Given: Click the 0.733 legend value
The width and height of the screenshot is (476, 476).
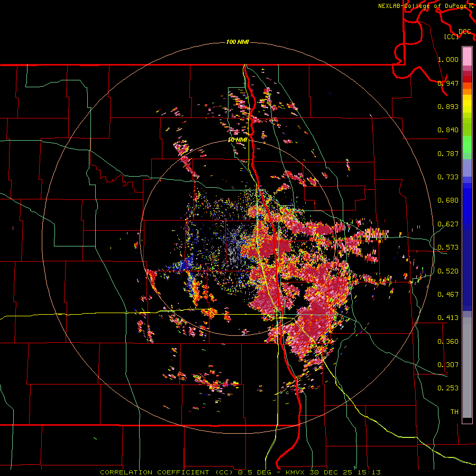Looking at the screenshot, I should [448, 177].
